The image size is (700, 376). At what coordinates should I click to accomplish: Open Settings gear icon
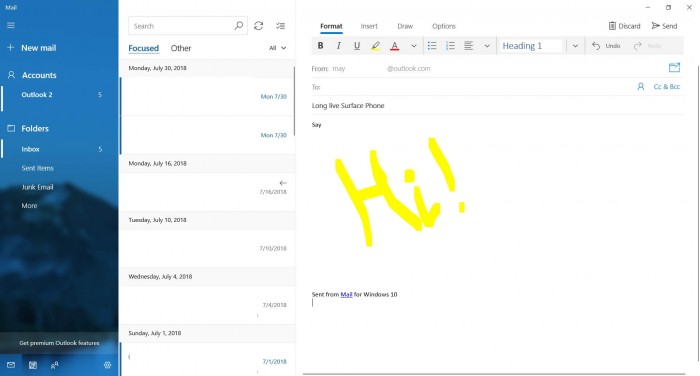click(x=107, y=365)
